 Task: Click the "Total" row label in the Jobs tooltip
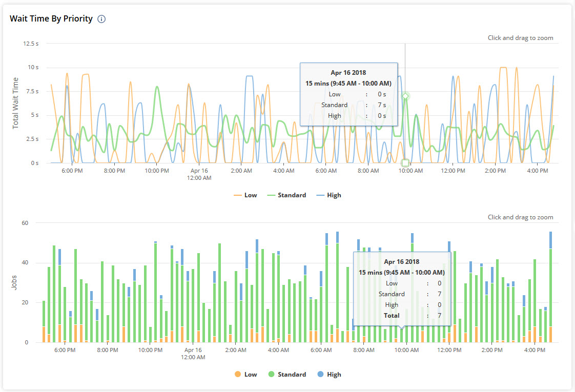(392, 315)
